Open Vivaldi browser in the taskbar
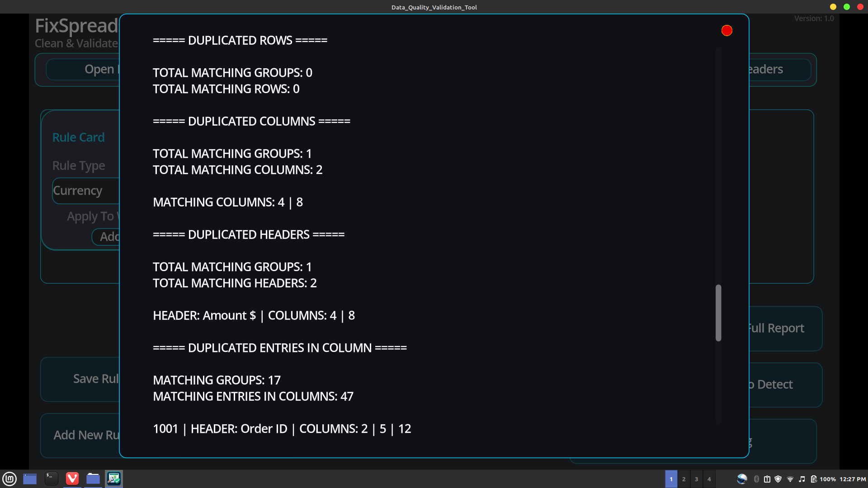The image size is (868, 488). (x=72, y=479)
